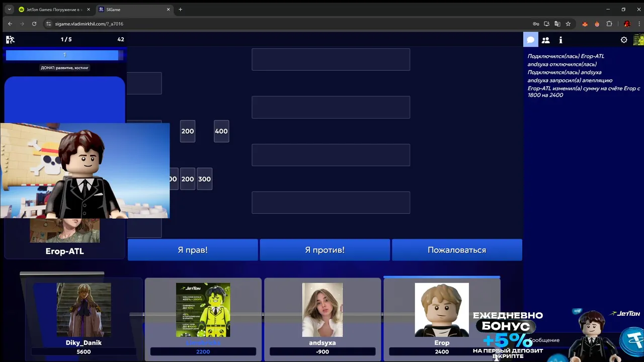Click the install app icon in address bar

[546, 24]
